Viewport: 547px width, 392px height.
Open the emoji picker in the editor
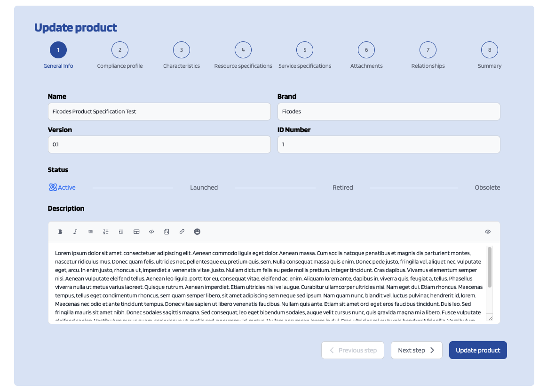(x=197, y=232)
